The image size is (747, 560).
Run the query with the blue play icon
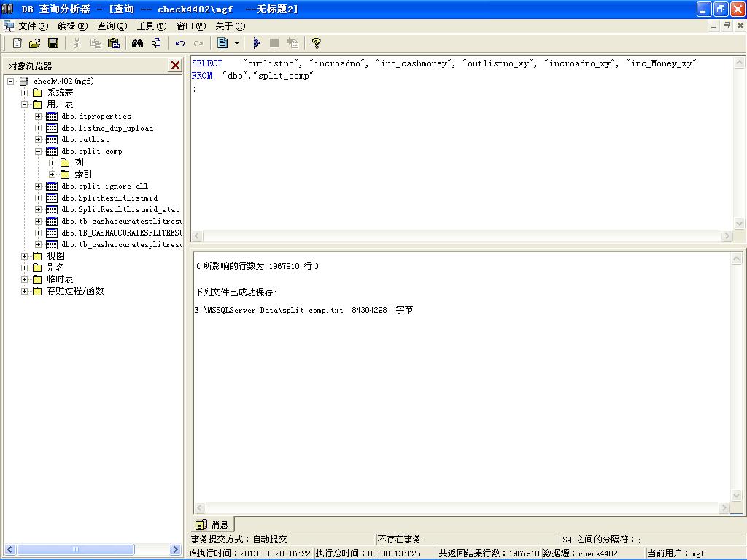pos(256,43)
